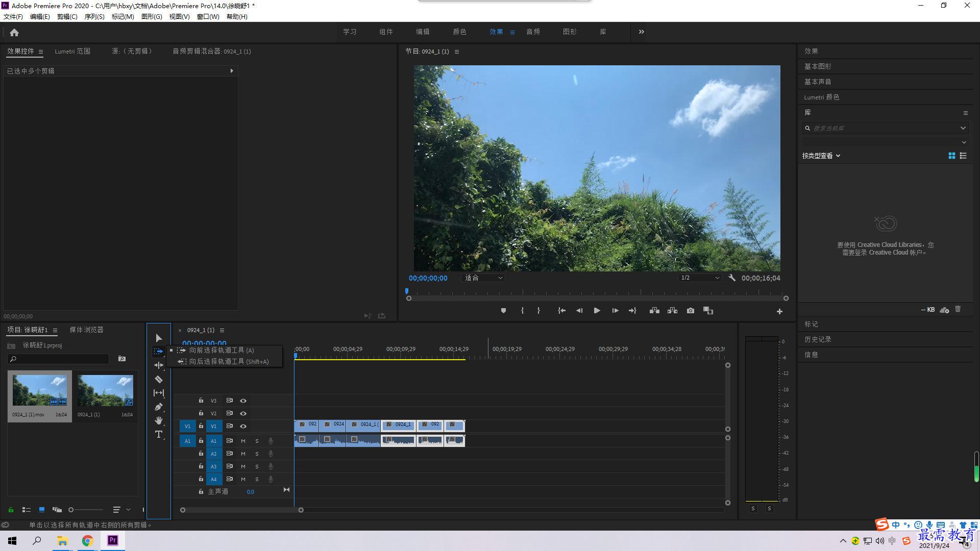Select 0924_1 (1).mov thumbnail

[40, 391]
